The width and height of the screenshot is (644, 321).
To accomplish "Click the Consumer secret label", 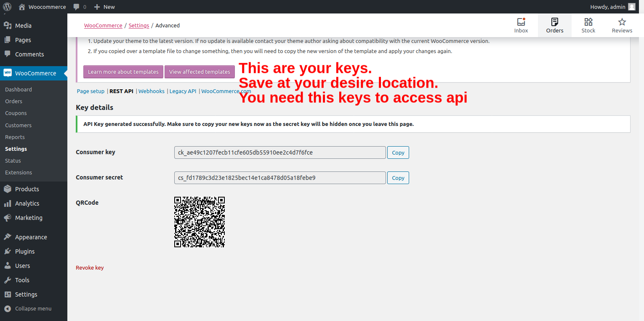I will [99, 177].
